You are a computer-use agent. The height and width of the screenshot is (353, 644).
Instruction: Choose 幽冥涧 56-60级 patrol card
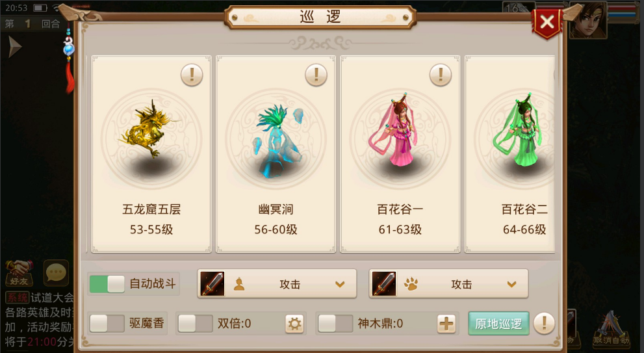pos(276,154)
